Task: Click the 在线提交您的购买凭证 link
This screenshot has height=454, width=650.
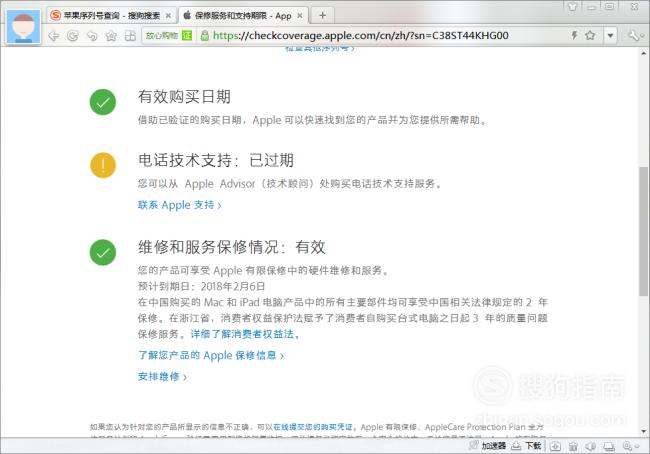Action: (313, 427)
